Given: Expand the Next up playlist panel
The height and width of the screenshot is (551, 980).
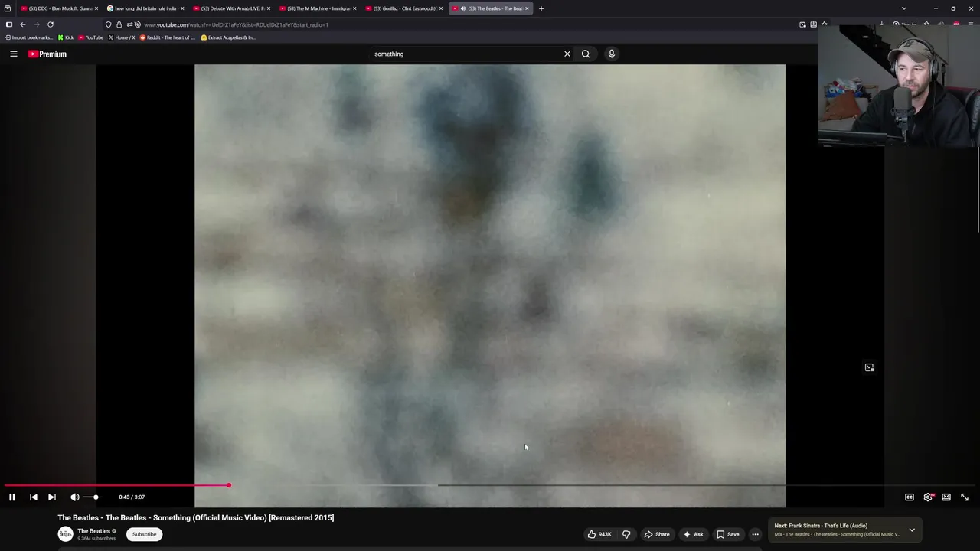Looking at the screenshot, I should tap(912, 530).
